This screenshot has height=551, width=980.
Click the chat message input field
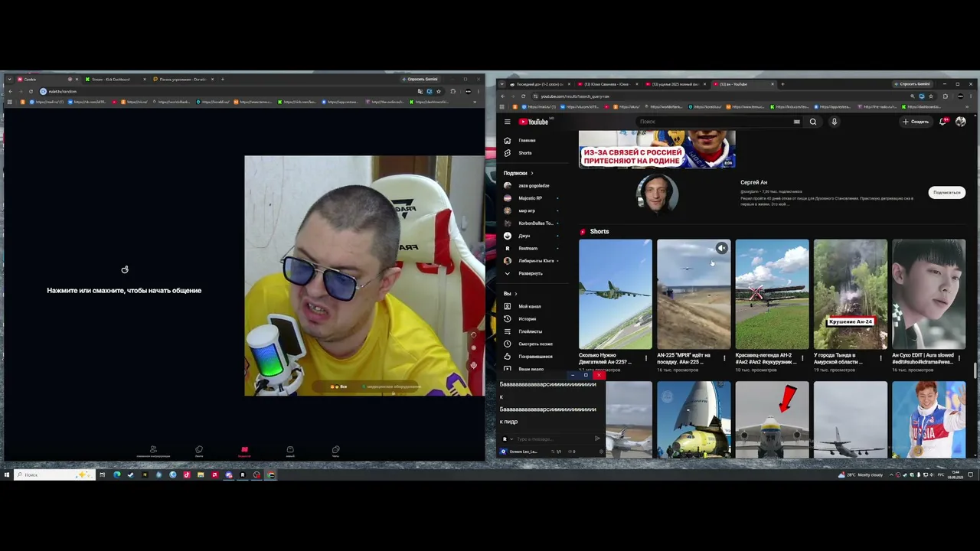(x=554, y=439)
